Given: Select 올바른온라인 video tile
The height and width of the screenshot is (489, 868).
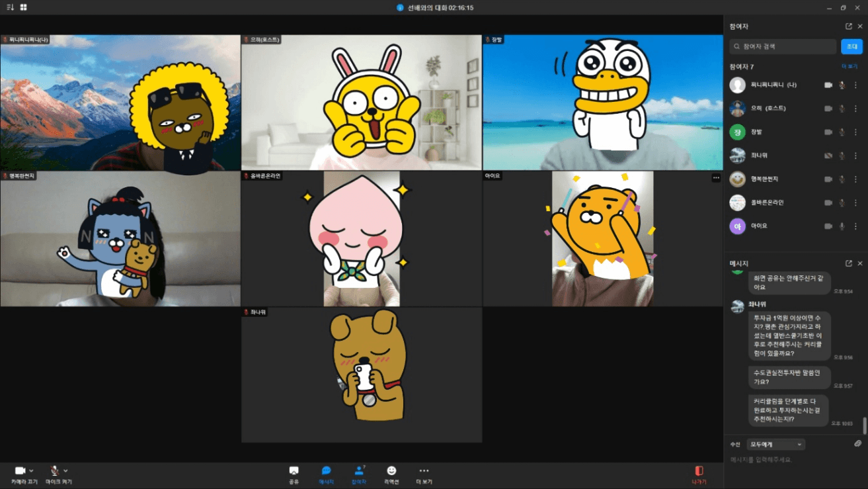Looking at the screenshot, I should click(362, 239).
